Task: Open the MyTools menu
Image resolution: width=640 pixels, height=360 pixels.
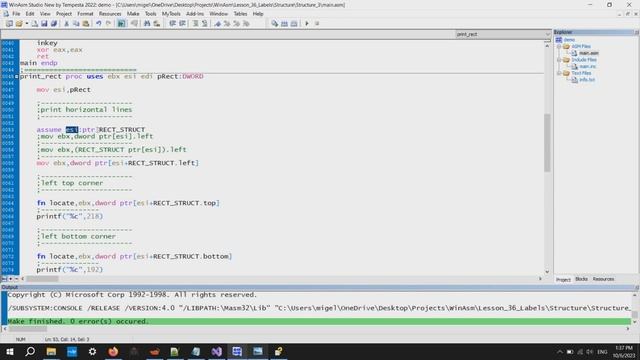Action: (171, 14)
